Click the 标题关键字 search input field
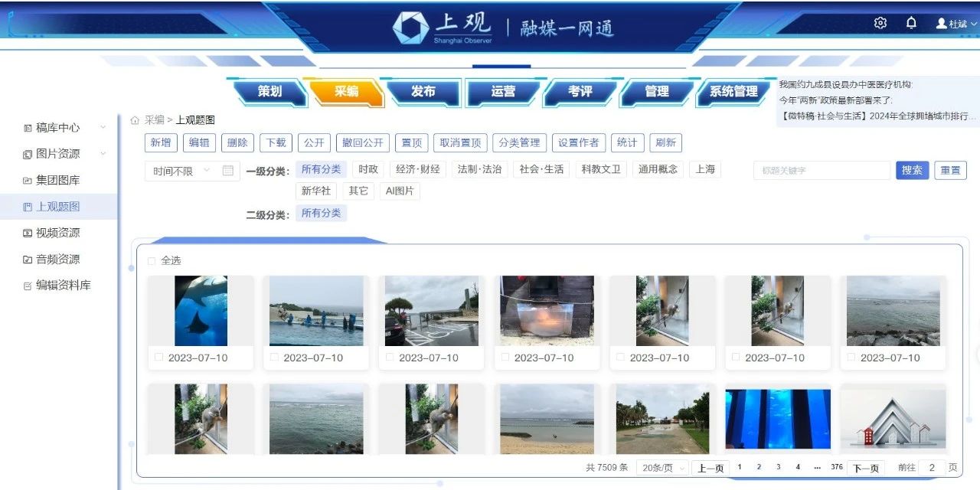Image resolution: width=980 pixels, height=490 pixels. 821,170
